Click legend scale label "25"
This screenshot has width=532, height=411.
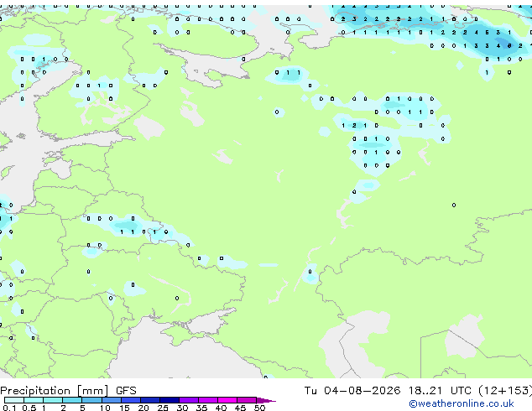pyautogui.click(x=163, y=408)
